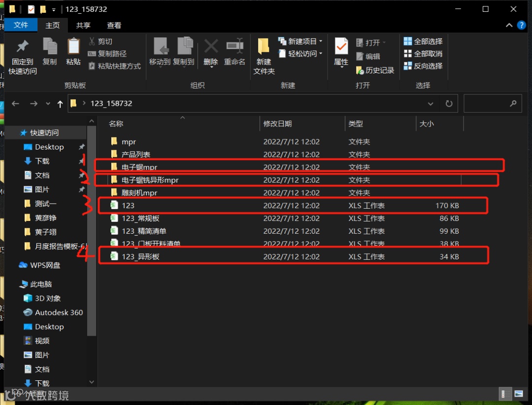The width and height of the screenshot is (532, 405).
Task: Open the help question mark icon
Action: click(x=522, y=25)
